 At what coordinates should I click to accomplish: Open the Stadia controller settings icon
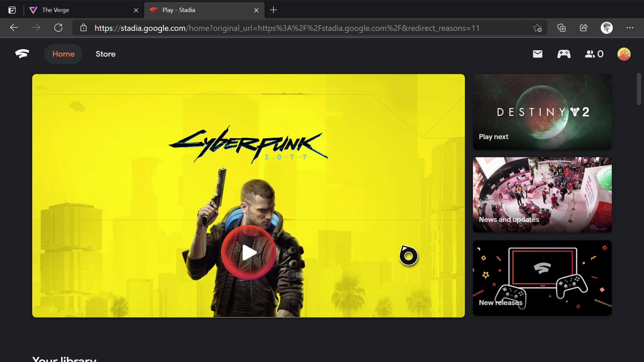click(564, 54)
